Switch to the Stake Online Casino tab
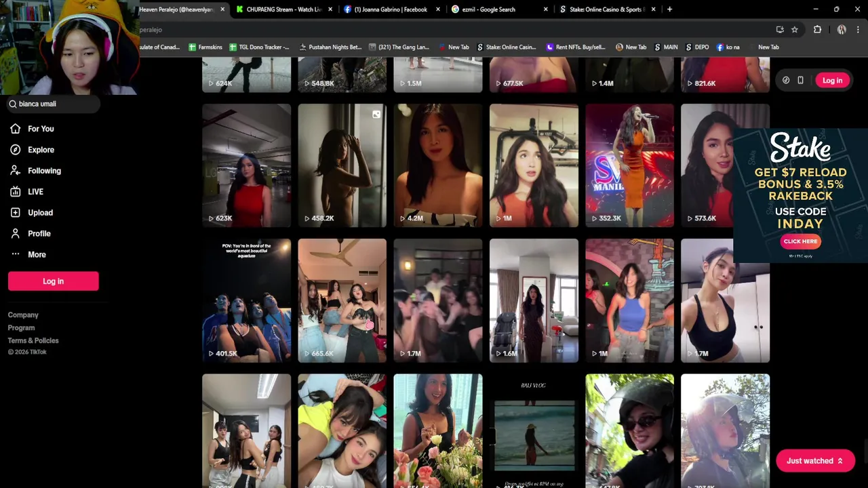 pyautogui.click(x=608, y=9)
